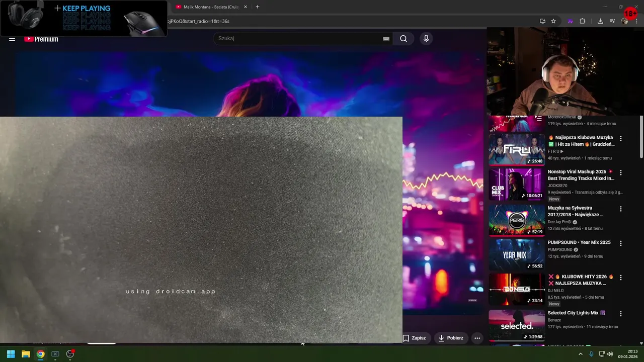Open browser downloads icon
Image resolution: width=644 pixels, height=362 pixels.
[x=600, y=21]
